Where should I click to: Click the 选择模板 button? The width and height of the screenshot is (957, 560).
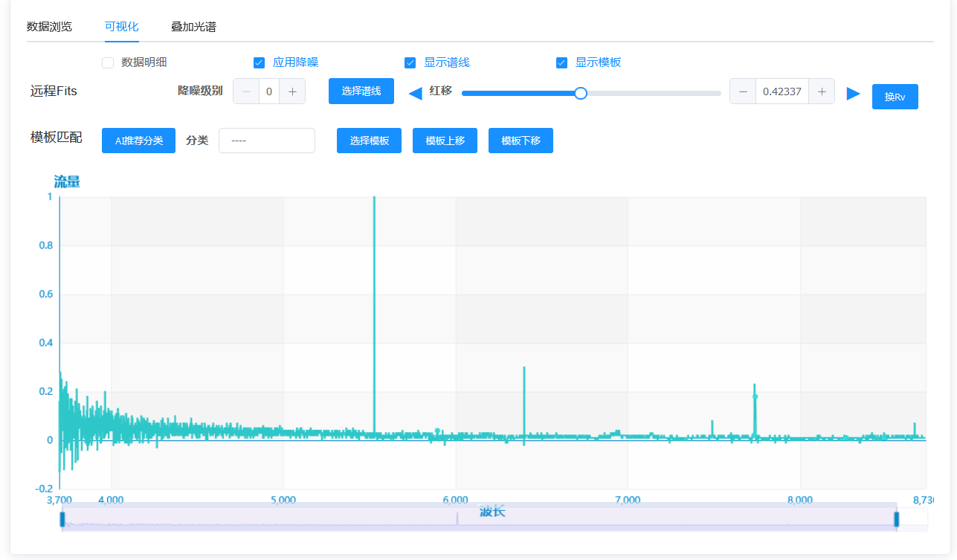click(x=370, y=141)
